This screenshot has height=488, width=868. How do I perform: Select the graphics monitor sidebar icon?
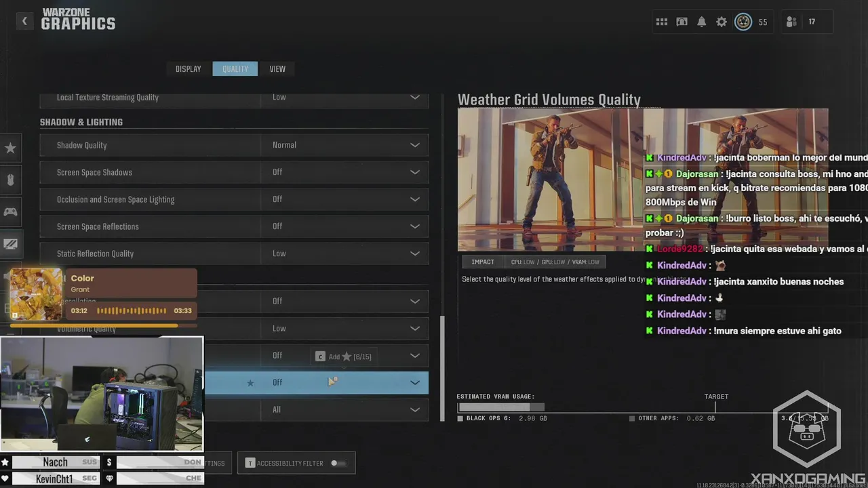(10, 243)
